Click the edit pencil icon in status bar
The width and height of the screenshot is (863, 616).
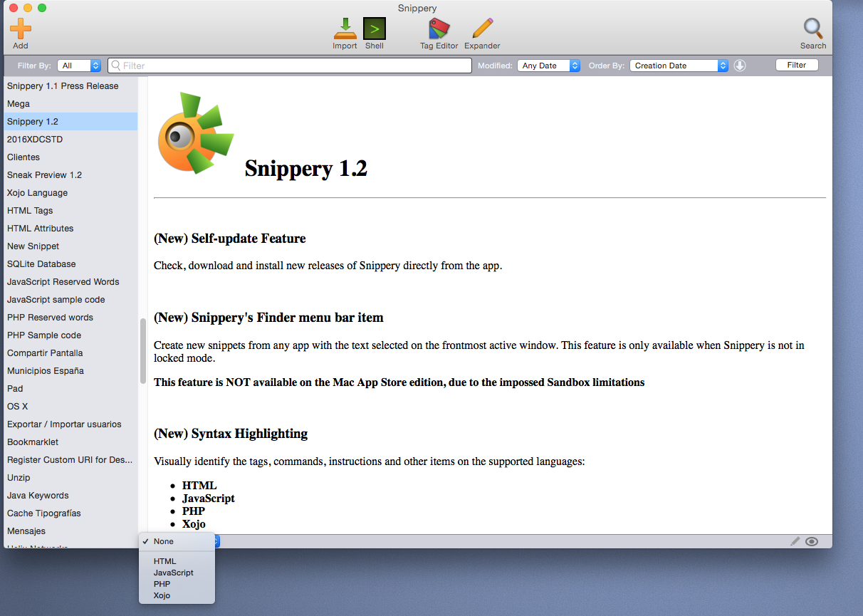[x=795, y=541]
